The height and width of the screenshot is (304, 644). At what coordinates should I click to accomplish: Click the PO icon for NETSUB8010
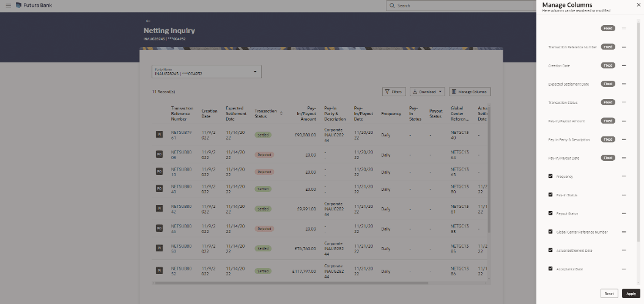160,171
